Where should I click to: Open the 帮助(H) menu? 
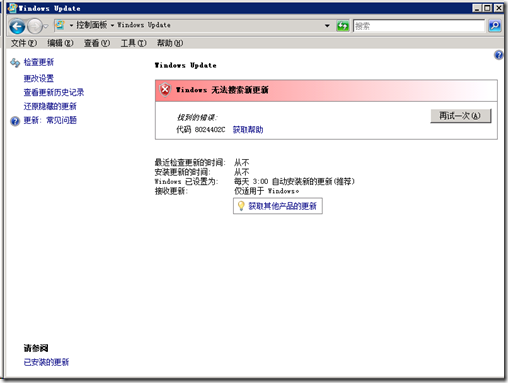coord(170,43)
